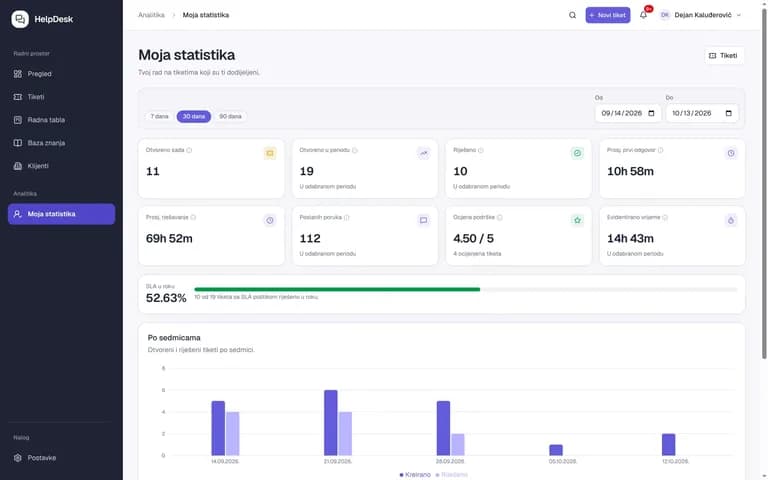Open the notifications bell
This screenshot has height=480, width=768.
click(644, 15)
